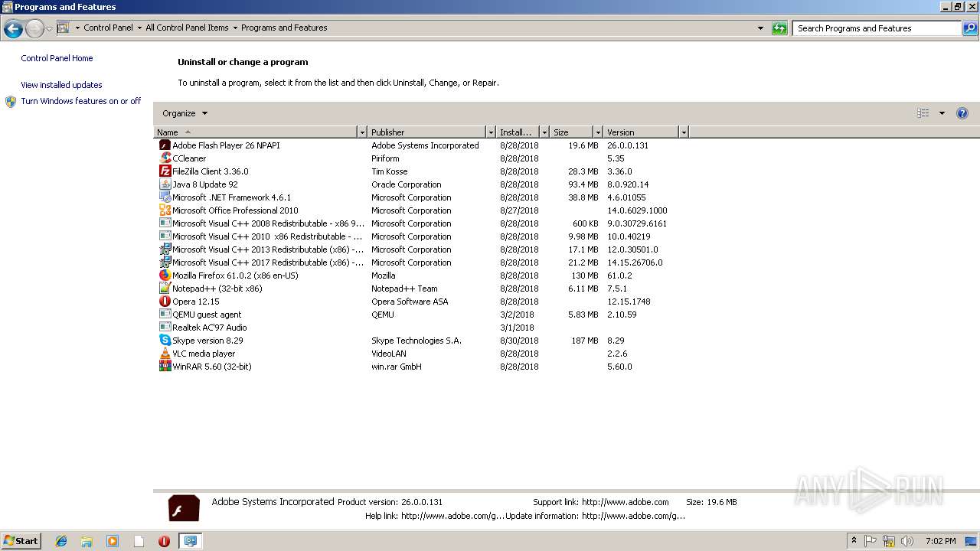This screenshot has width=980, height=551.
Task: Click the search magnifier icon
Action: [x=969, y=28]
